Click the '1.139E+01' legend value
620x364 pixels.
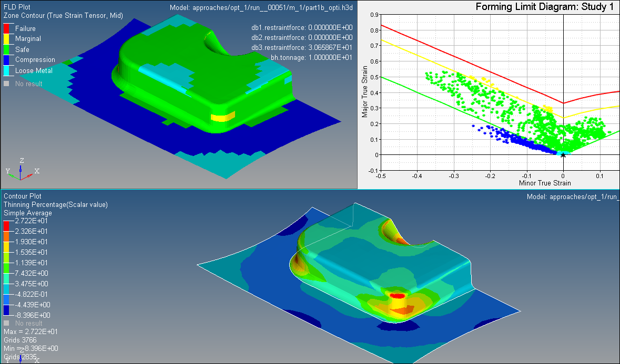[x=31, y=263]
